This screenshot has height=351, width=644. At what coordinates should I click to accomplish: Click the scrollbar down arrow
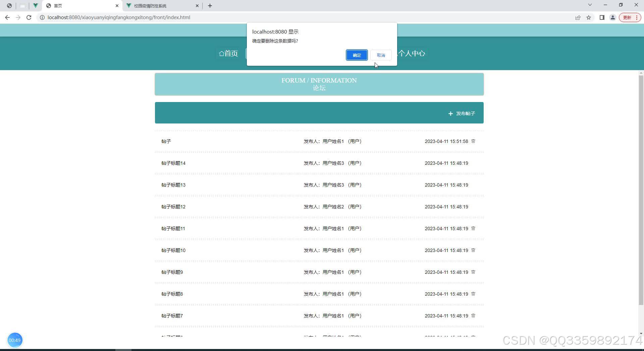coord(641,334)
